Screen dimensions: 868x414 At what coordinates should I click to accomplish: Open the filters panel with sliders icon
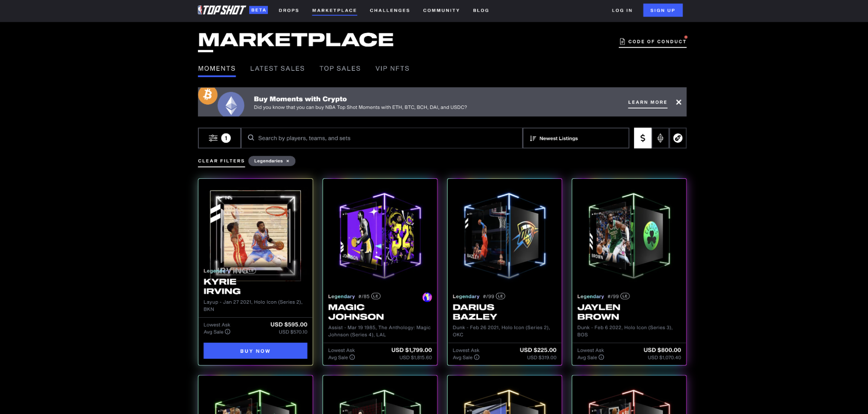point(219,138)
